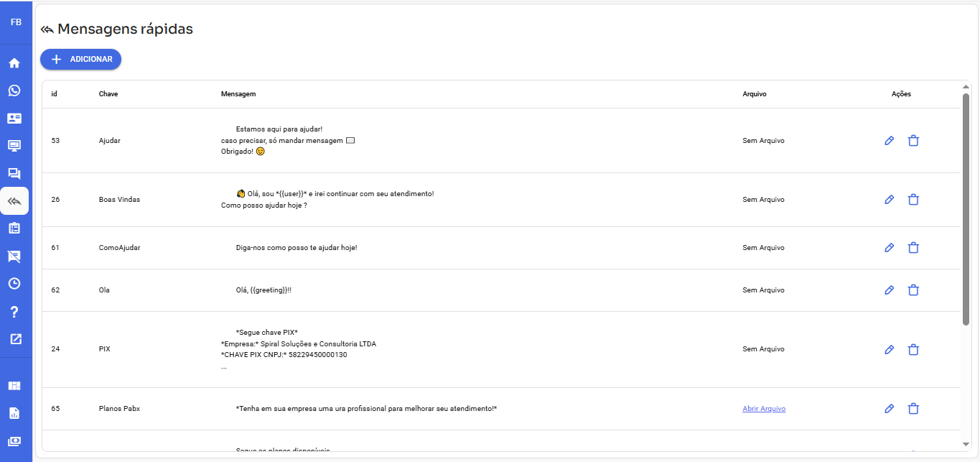
Task: Open the question mark help icon
Action: coord(14,312)
